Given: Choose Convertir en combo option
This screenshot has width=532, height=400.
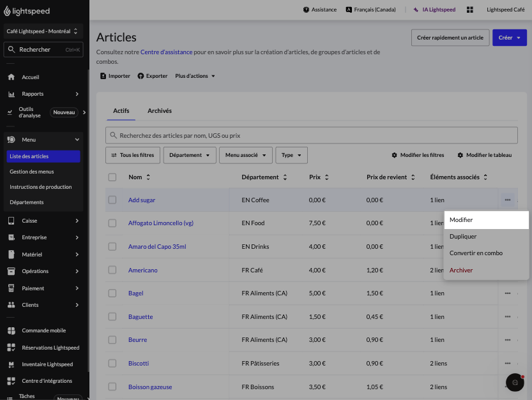Looking at the screenshot, I should (486, 253).
